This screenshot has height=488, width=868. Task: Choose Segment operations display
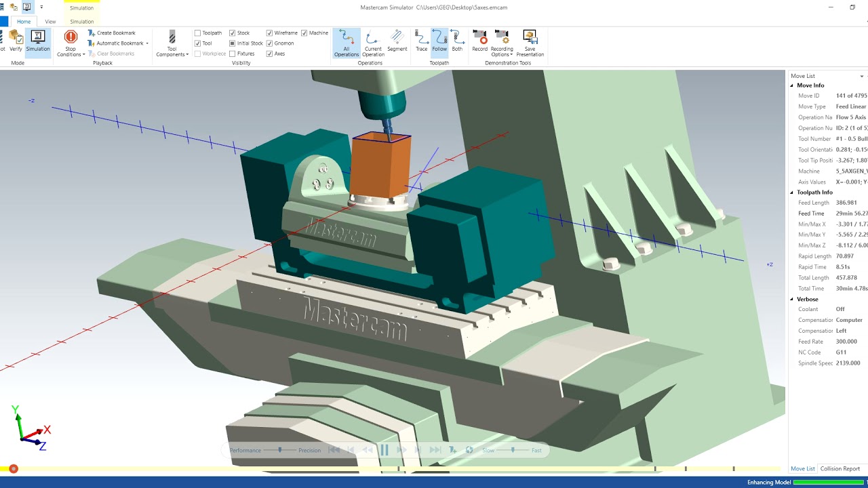[x=397, y=41]
